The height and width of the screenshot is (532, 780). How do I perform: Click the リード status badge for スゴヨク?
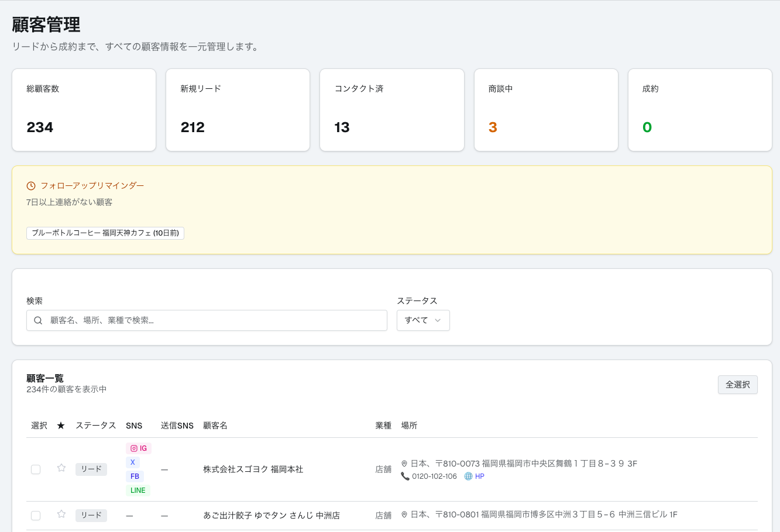point(91,469)
